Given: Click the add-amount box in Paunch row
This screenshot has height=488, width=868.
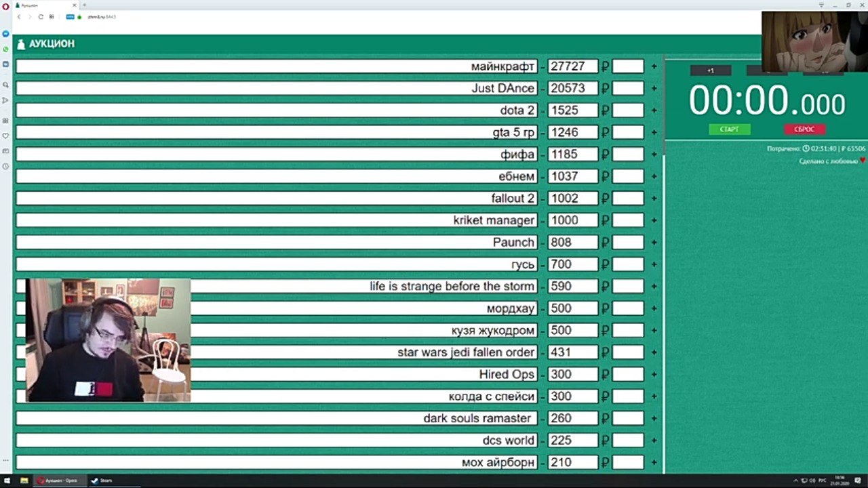Looking at the screenshot, I should [x=627, y=243].
